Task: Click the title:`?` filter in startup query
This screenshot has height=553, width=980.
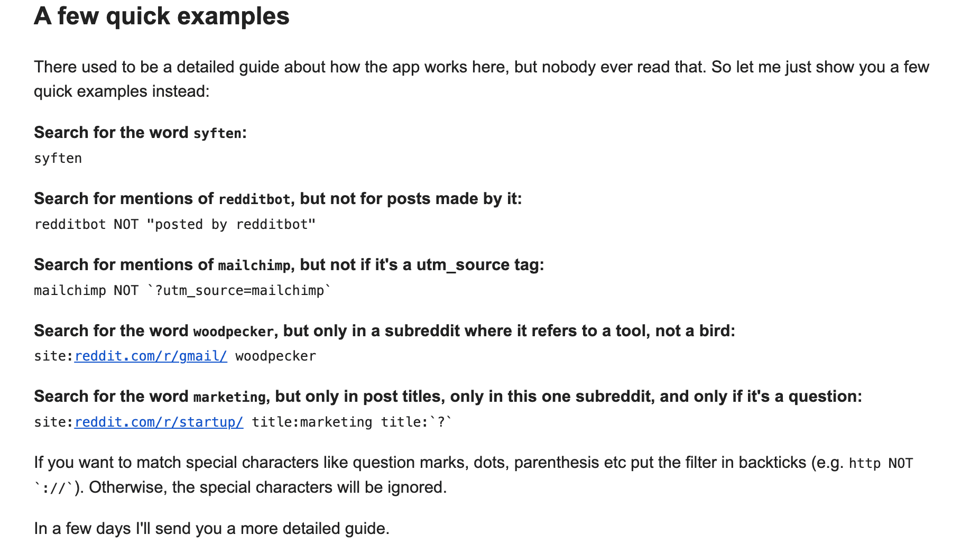Action: 417,422
